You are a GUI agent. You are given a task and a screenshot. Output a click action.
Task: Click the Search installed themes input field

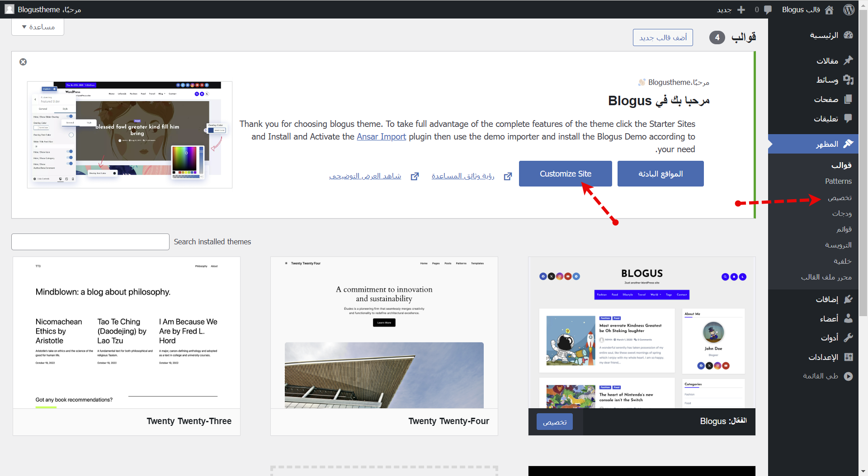pyautogui.click(x=90, y=242)
